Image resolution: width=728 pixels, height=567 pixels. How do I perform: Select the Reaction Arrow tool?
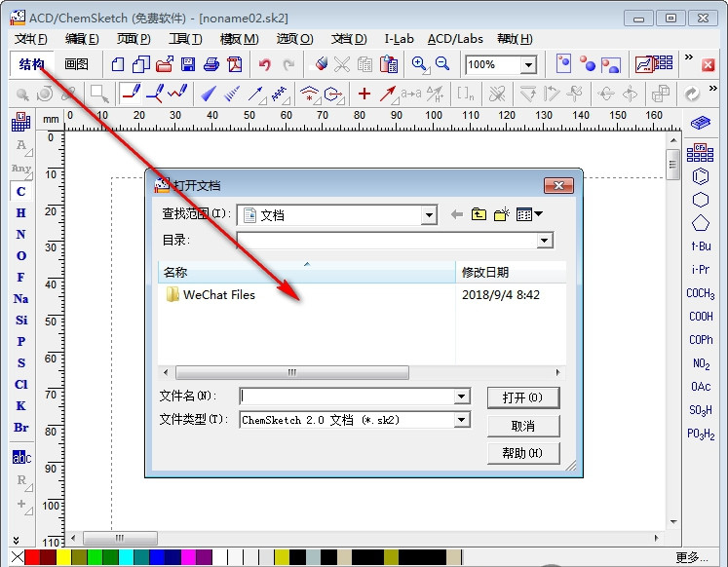[388, 94]
